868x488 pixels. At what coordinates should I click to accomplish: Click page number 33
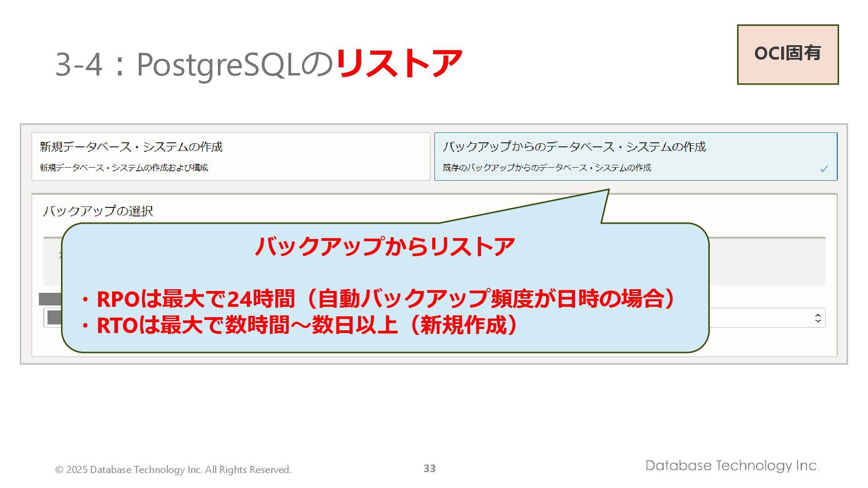tap(429, 469)
